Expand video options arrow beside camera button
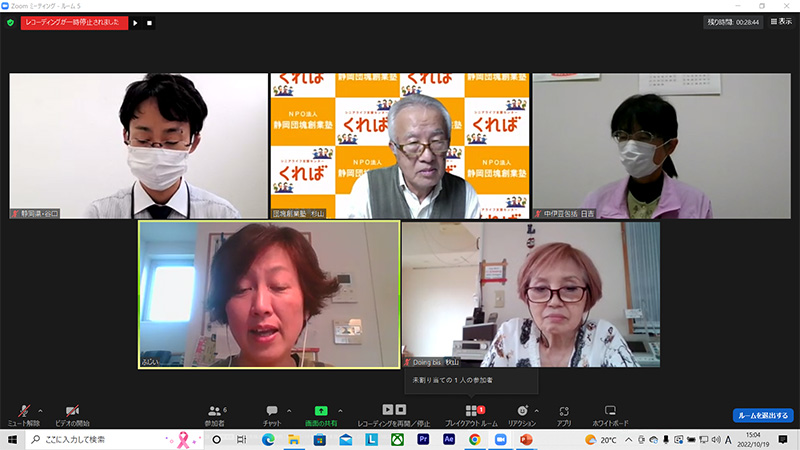The width and height of the screenshot is (800, 450). [88, 409]
